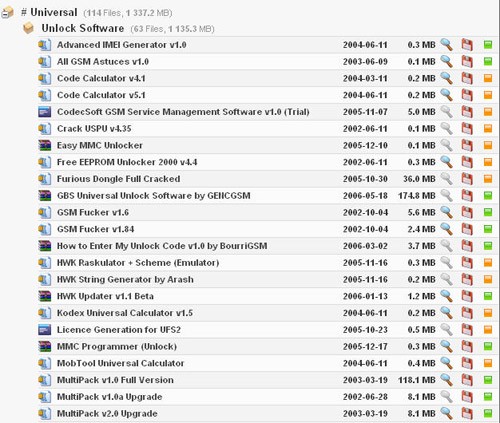500x423 pixels.
Task: Open Advanced IMEI Generator v1.0 link
Action: tap(122, 45)
